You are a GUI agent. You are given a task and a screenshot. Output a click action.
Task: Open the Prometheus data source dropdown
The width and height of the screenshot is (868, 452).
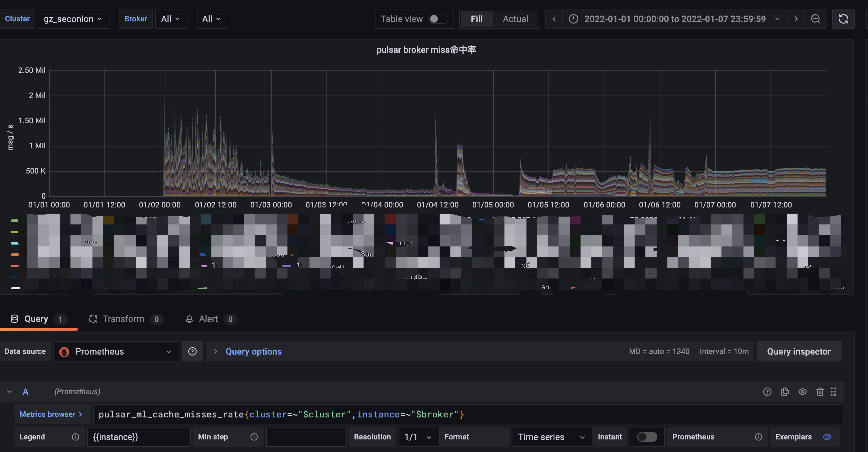point(116,351)
